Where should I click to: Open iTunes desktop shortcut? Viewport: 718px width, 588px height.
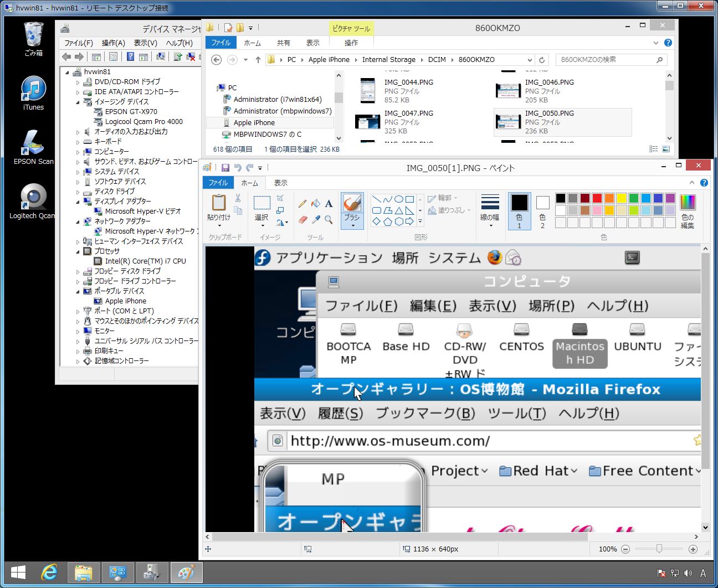click(x=33, y=93)
